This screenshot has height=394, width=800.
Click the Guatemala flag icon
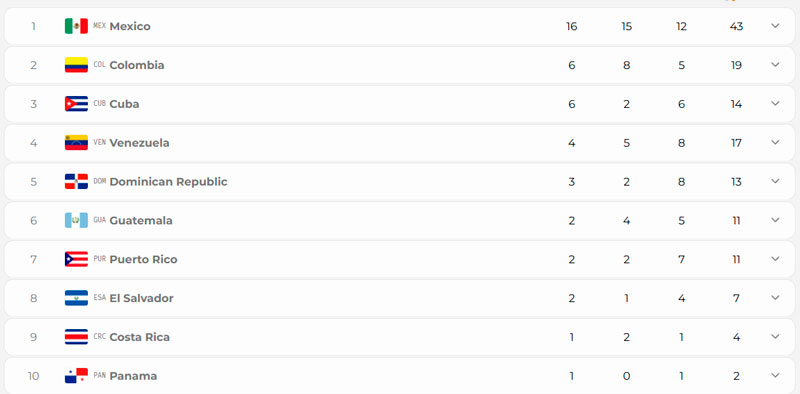point(76,220)
